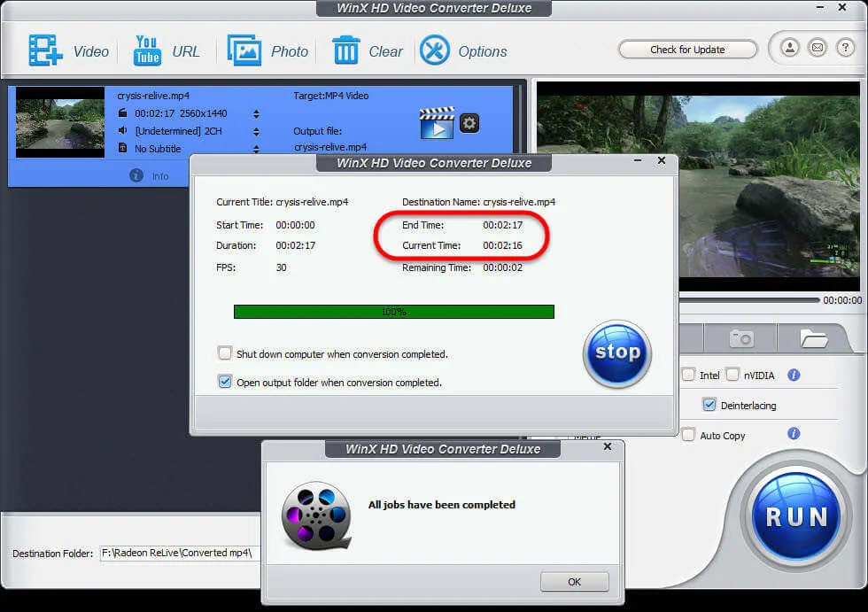This screenshot has height=612, width=868.
Task: Open the Options wrench icon
Action: tap(435, 50)
